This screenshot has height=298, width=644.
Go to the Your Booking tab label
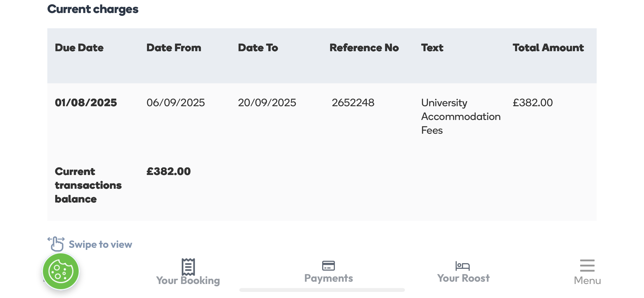pos(188,280)
